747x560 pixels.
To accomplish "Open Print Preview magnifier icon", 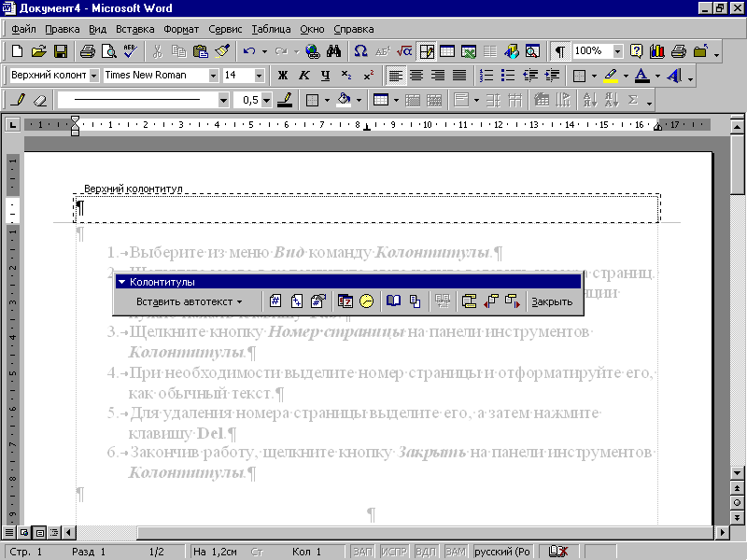I will pyautogui.click(x=109, y=51).
